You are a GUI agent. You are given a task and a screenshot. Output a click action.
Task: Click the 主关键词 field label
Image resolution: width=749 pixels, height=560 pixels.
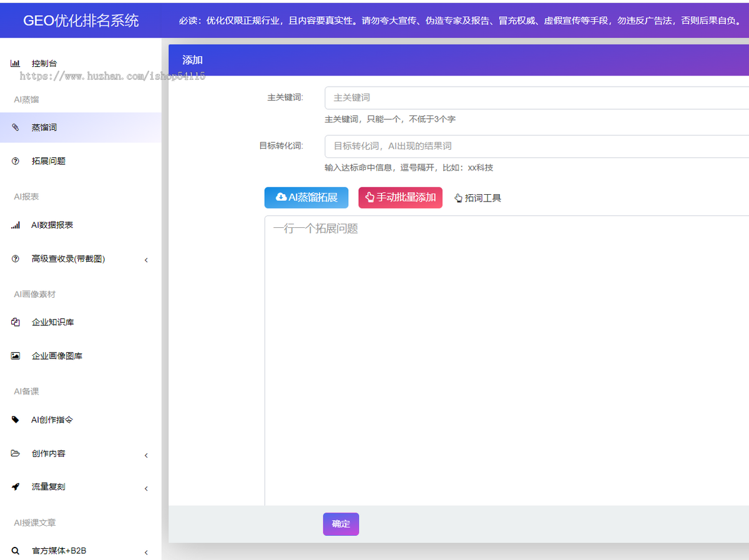click(285, 97)
